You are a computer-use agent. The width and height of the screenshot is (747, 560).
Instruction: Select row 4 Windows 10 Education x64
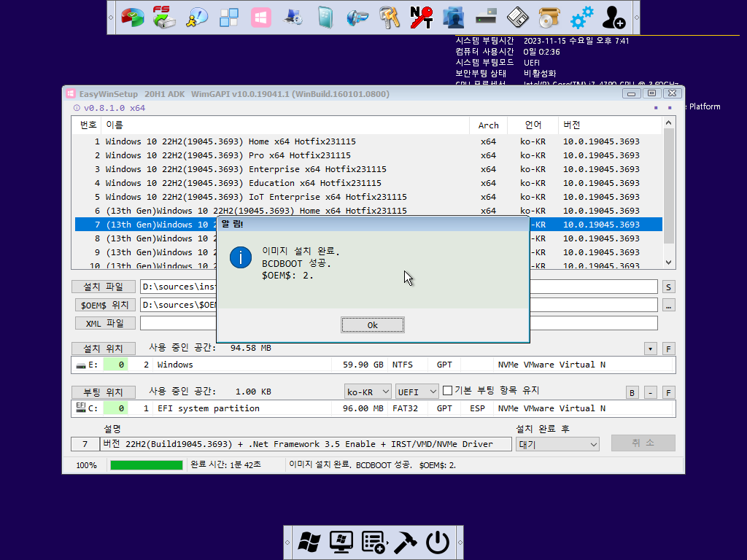[x=368, y=183]
